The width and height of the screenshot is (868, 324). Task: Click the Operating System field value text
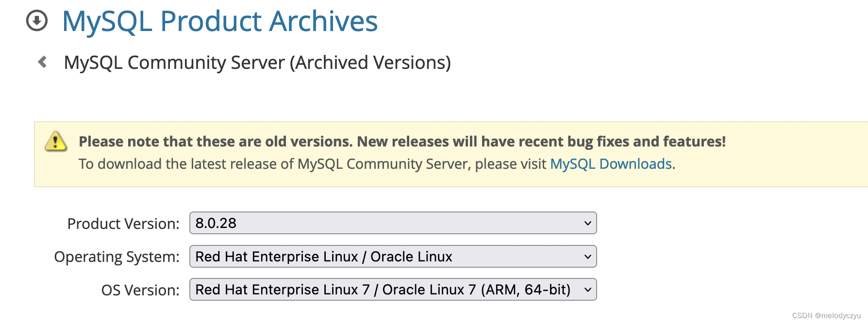pos(323,257)
